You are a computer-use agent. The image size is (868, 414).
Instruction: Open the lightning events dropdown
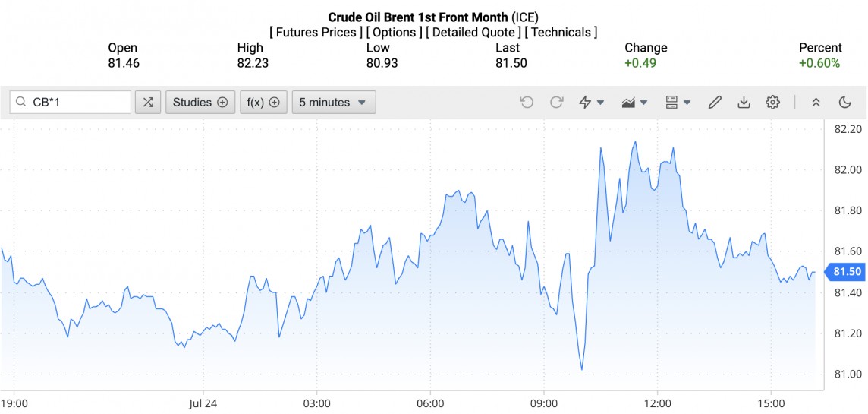click(x=591, y=103)
